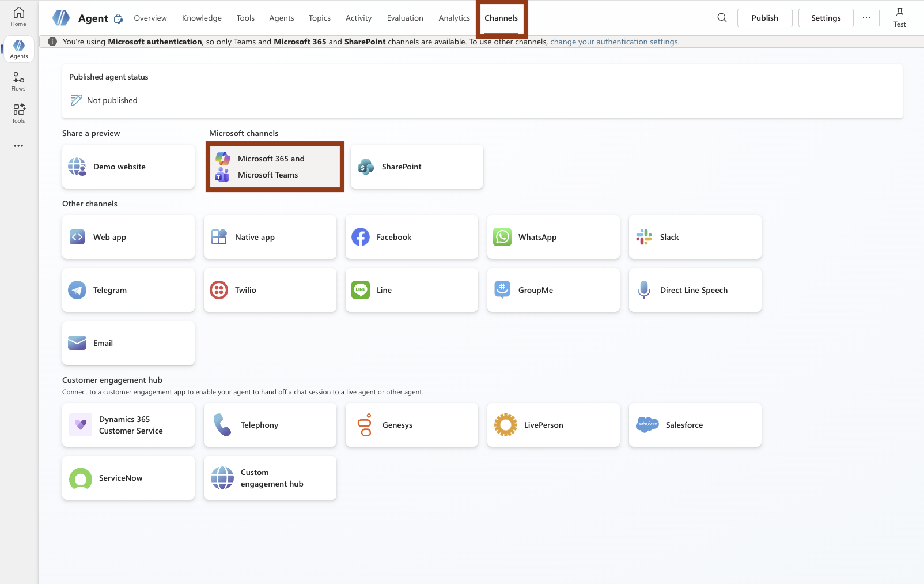The image size is (924, 584).
Task: Click the Telephony phone icon
Action: click(222, 425)
